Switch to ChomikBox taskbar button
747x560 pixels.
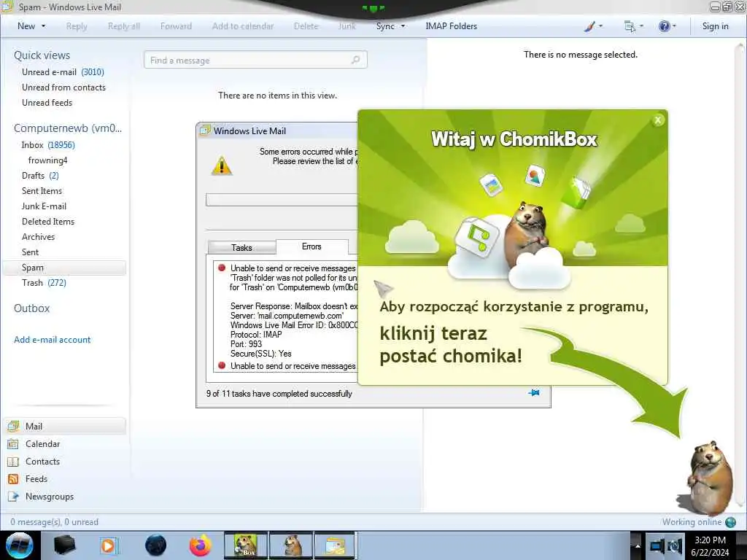click(245, 545)
